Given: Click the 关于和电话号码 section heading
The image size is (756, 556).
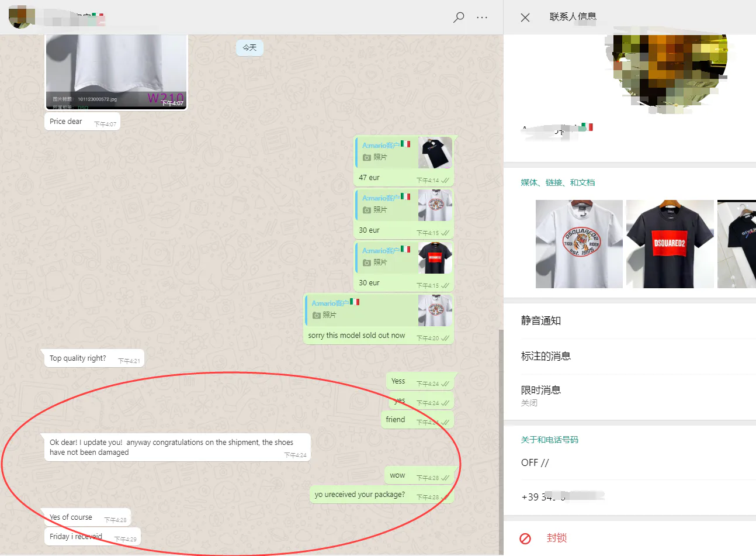Looking at the screenshot, I should [x=549, y=440].
